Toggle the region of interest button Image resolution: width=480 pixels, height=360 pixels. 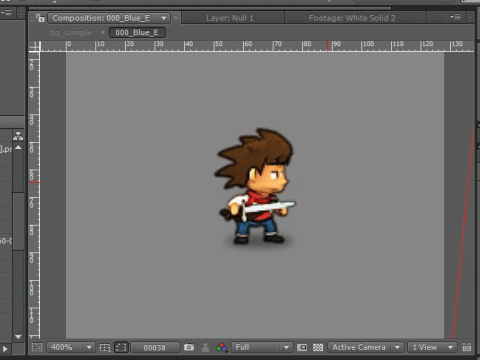point(302,347)
